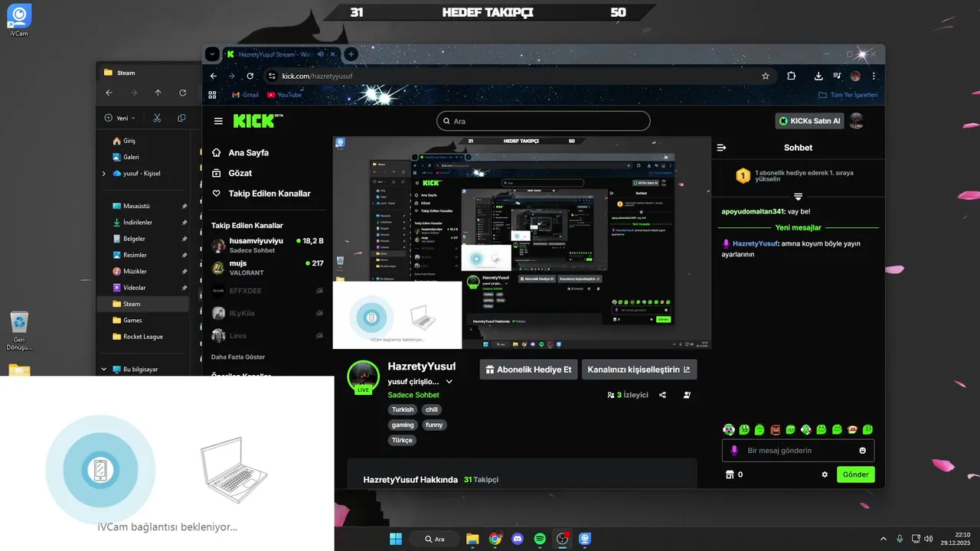The width and height of the screenshot is (980, 551).
Task: Click Windows Start button
Action: click(396, 539)
